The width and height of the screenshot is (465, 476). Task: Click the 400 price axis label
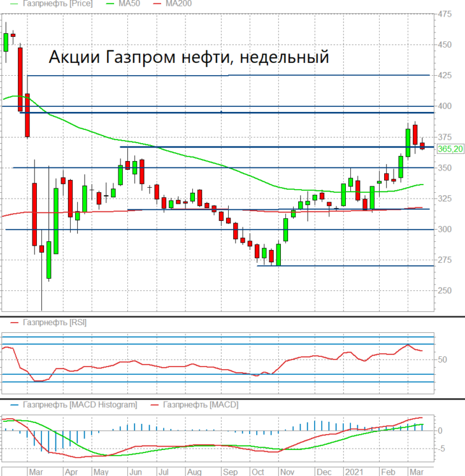click(x=445, y=106)
